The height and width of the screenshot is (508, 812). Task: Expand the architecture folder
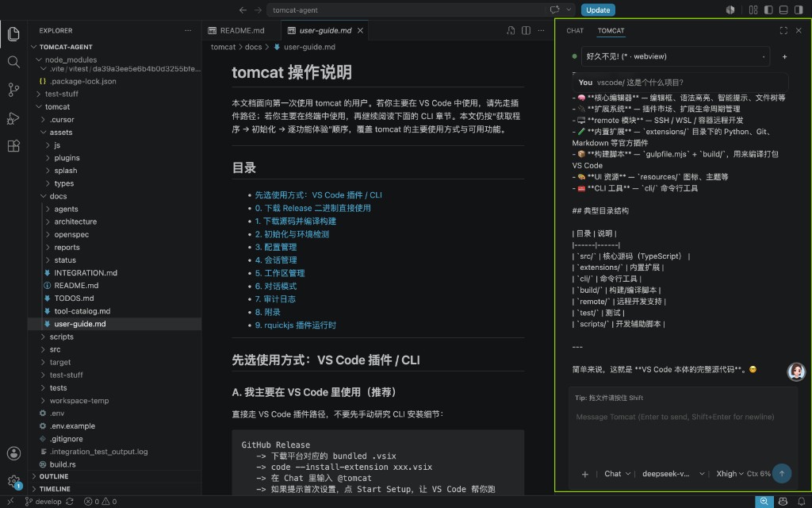[75, 221]
